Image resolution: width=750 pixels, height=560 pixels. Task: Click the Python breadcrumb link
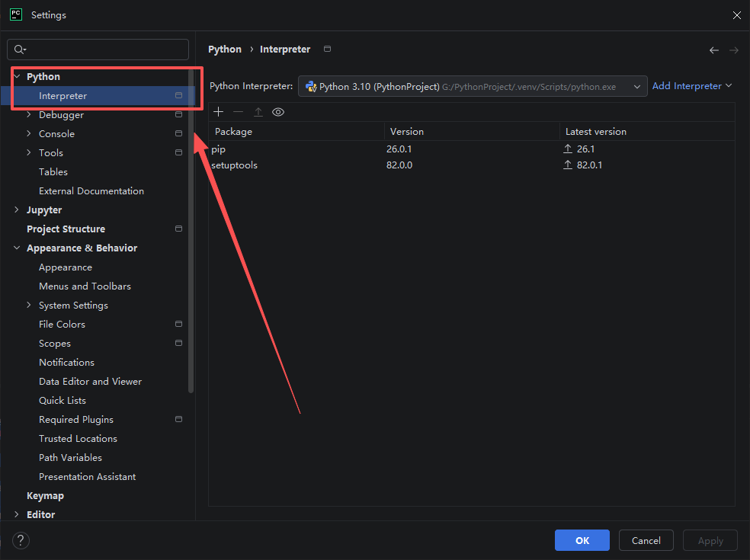point(225,50)
